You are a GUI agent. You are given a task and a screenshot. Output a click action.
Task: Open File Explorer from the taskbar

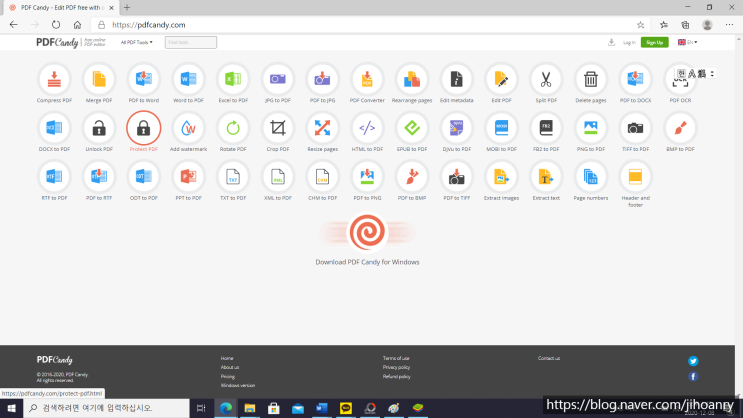250,408
